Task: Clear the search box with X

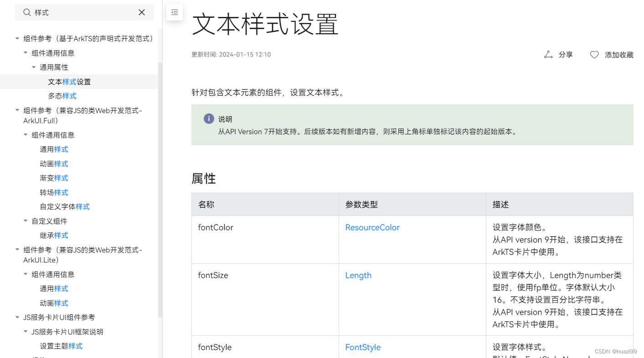Action: tap(142, 13)
